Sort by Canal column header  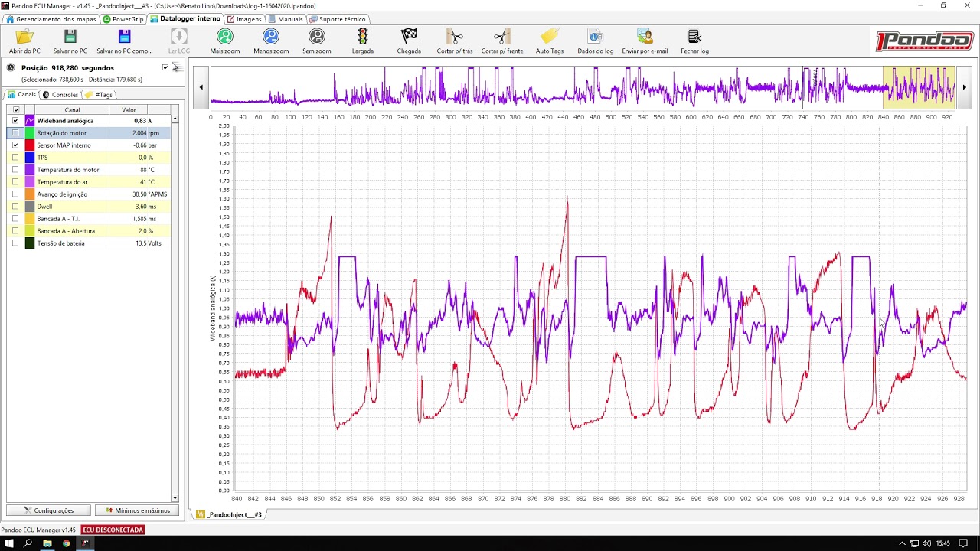[x=72, y=110]
